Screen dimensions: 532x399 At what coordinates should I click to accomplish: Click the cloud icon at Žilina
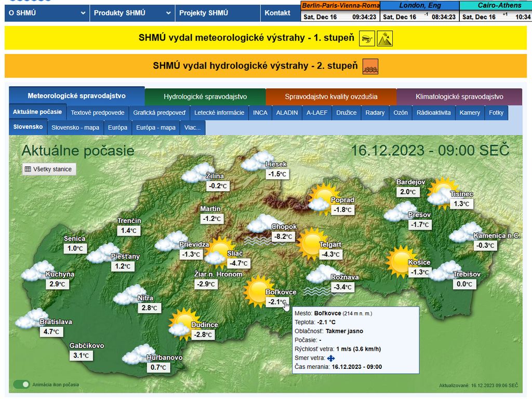click(194, 173)
